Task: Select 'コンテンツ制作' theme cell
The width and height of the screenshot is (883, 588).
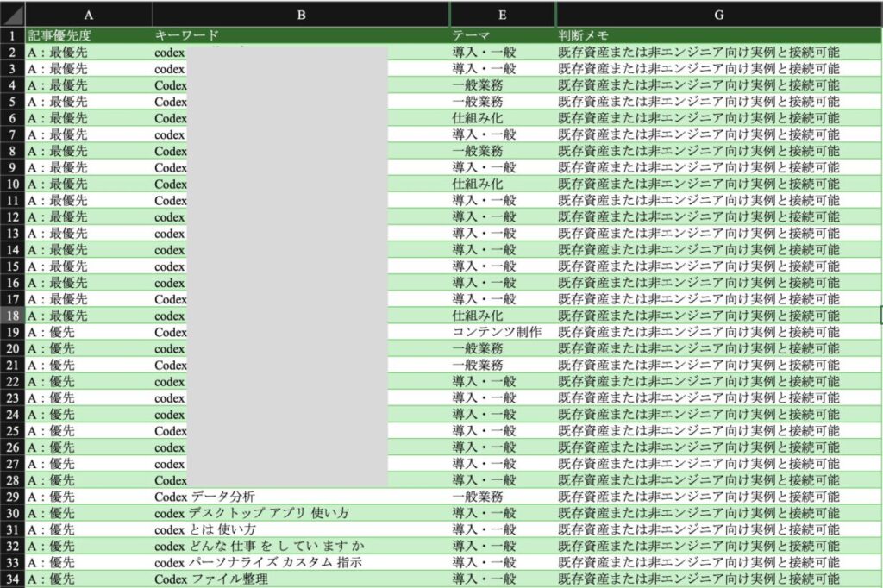Action: pyautogui.click(x=503, y=332)
